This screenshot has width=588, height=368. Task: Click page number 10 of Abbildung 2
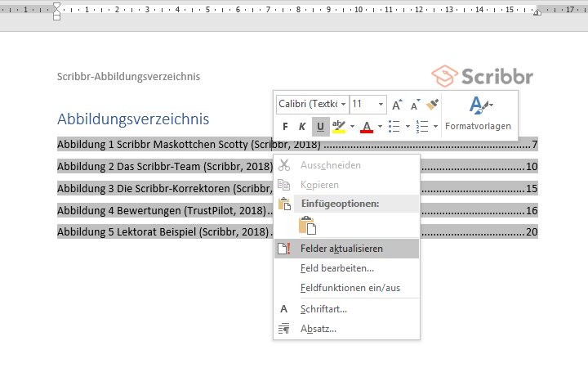tap(532, 166)
